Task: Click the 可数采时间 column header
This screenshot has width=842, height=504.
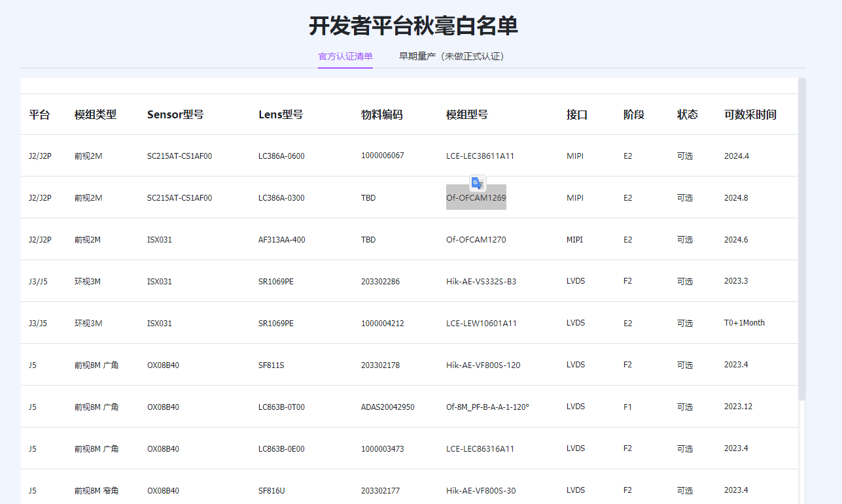Action: [750, 114]
